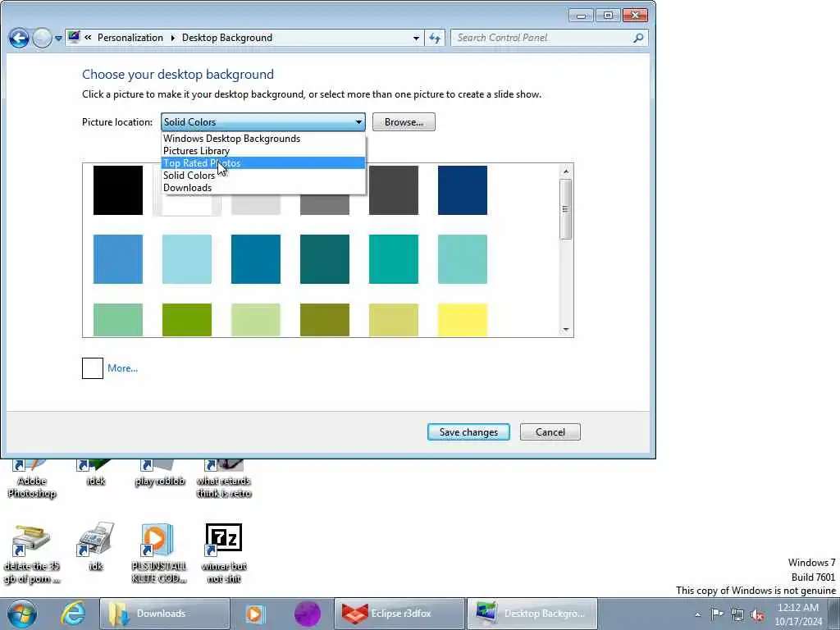This screenshot has width=840, height=630.
Task: Go back with the blue Back arrow
Action: (x=19, y=38)
